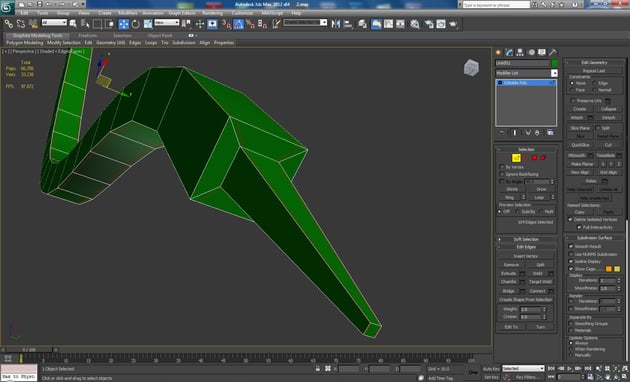Open the Help menu

pyautogui.click(x=296, y=13)
